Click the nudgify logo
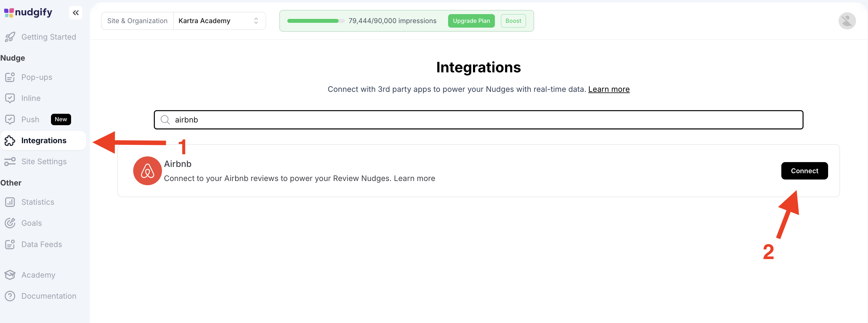This screenshot has width=868, height=323. (28, 13)
